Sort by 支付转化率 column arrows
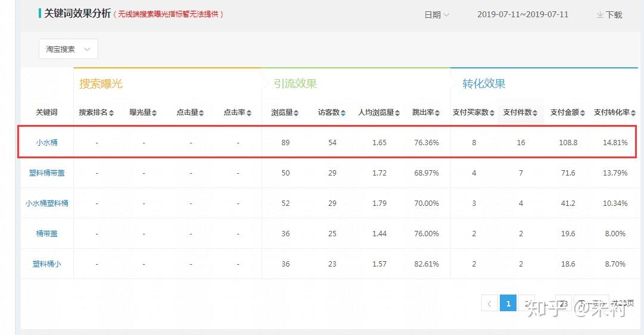The image size is (644, 335). tap(633, 113)
